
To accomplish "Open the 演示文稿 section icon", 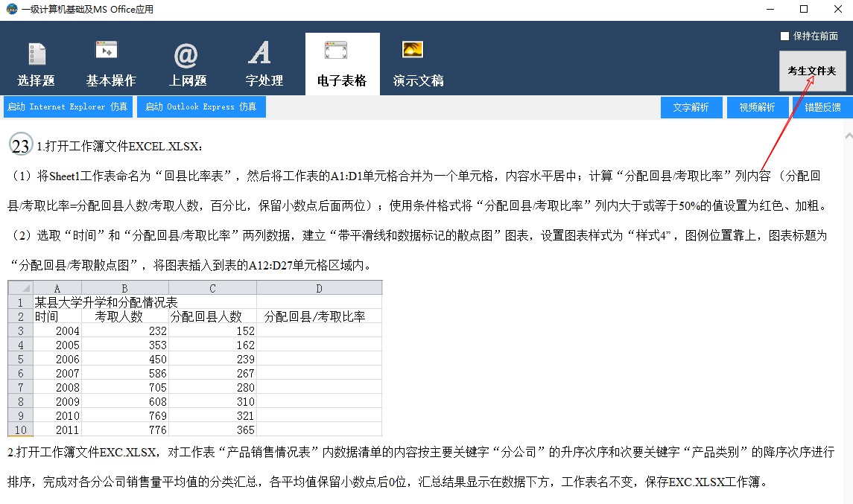I will click(x=413, y=49).
